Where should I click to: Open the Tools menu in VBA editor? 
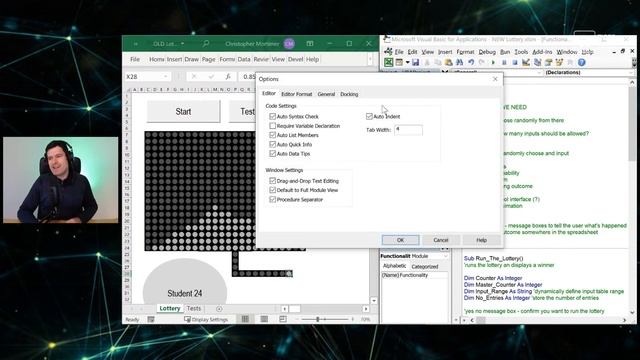(521, 52)
